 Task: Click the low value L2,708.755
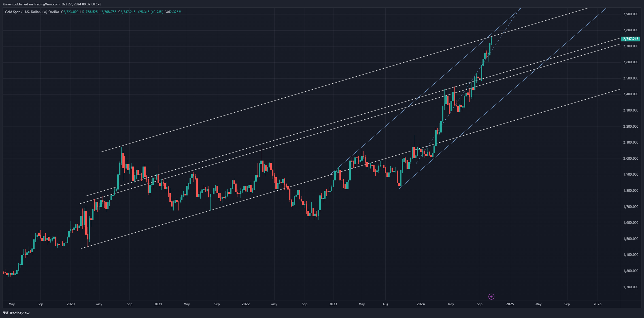coord(108,12)
